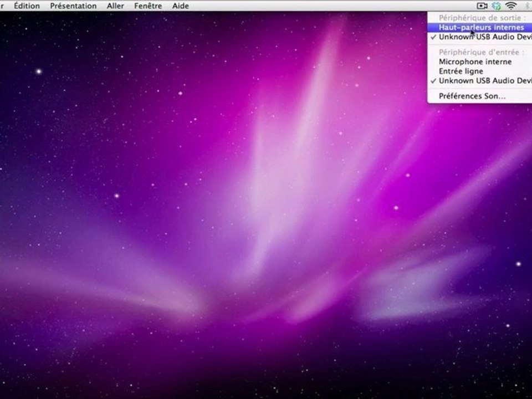Select Unknown USB Audio Device under sortie
The height and width of the screenshot is (399, 532).
pyautogui.click(x=480, y=37)
